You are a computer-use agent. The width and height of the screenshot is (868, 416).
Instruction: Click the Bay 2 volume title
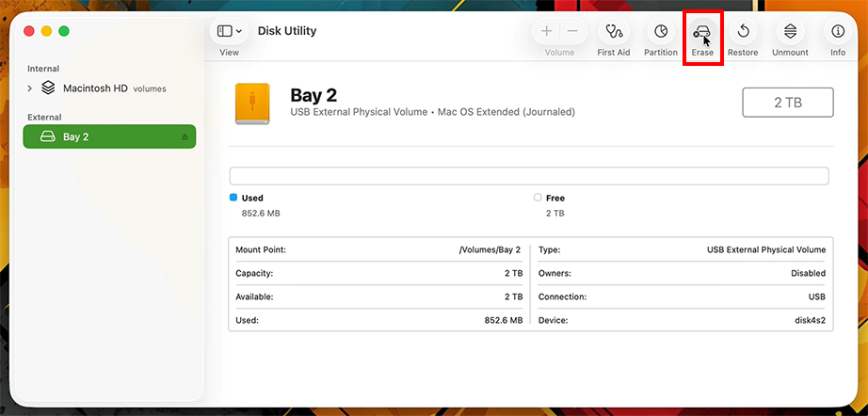[x=313, y=95]
